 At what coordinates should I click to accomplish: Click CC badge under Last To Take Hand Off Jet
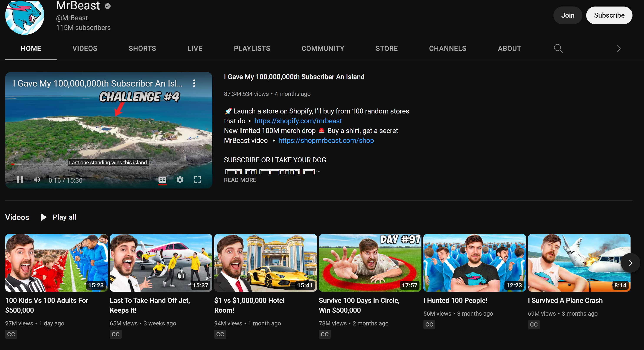(116, 334)
